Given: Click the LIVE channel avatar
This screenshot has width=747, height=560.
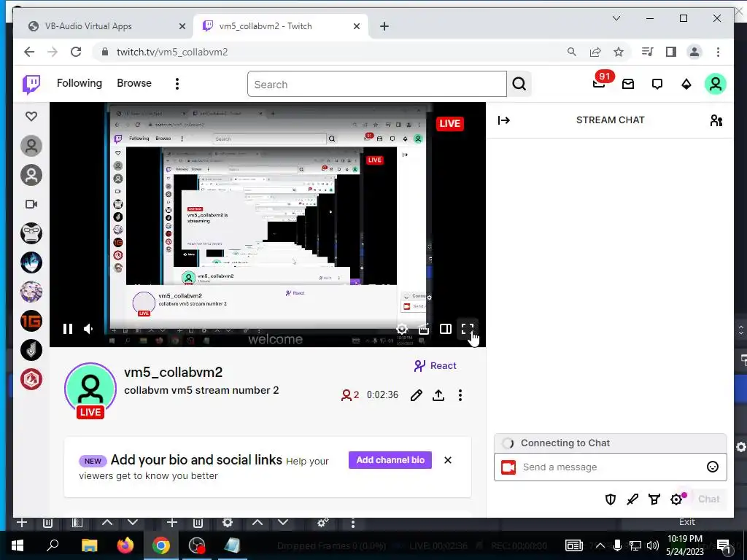Looking at the screenshot, I should 90,391.
